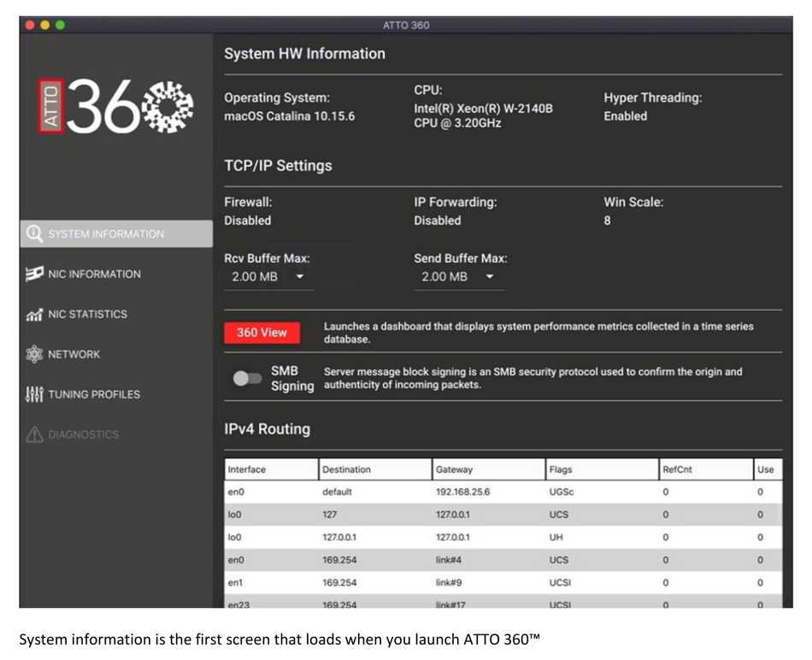
Task: Click the Network node icon
Action: click(34, 354)
